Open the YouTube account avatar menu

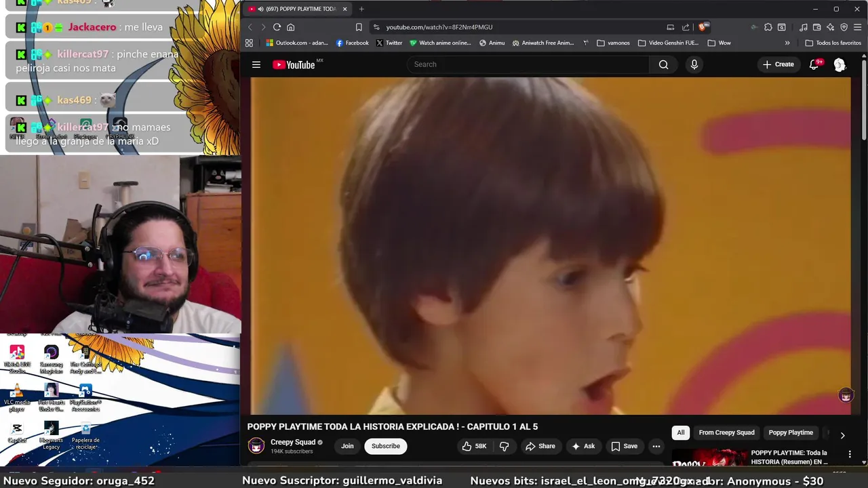coord(840,64)
